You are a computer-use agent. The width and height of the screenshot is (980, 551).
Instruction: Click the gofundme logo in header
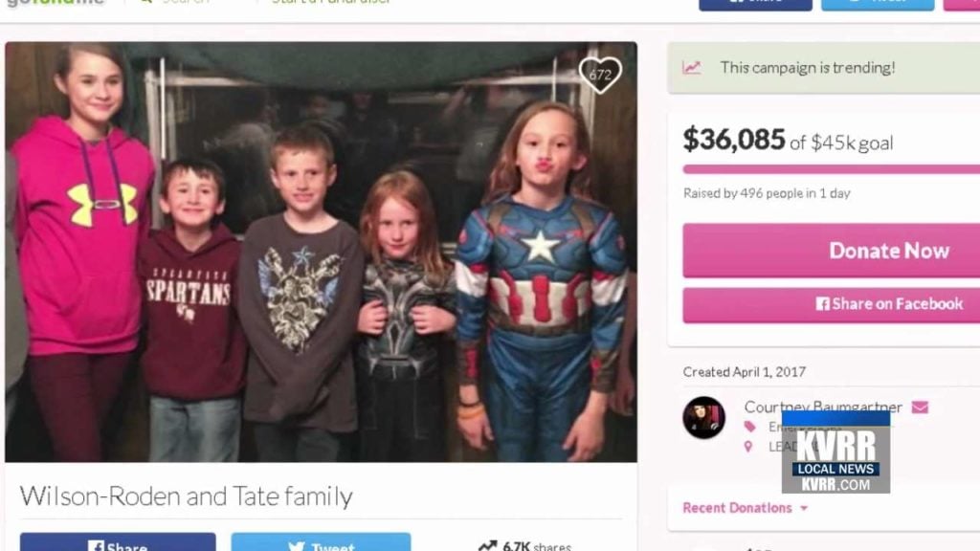click(55, 3)
